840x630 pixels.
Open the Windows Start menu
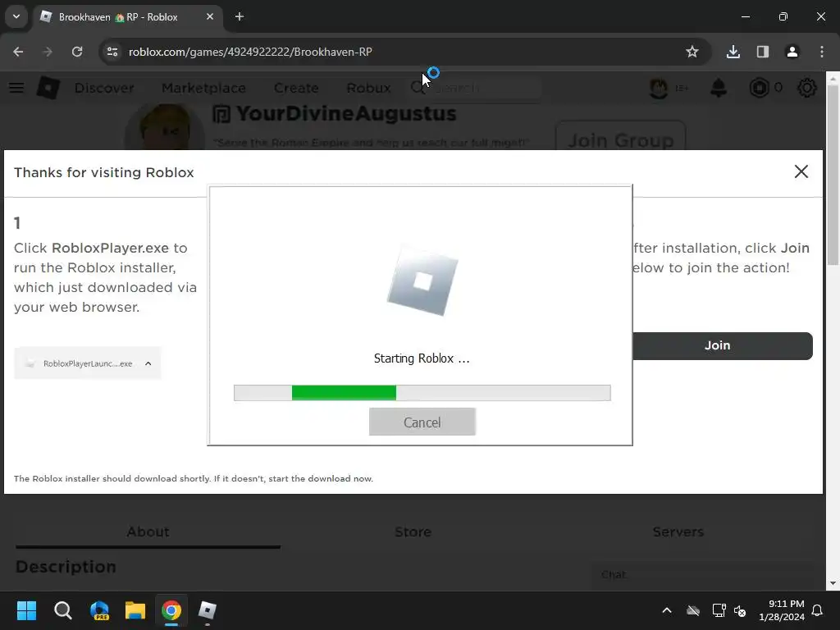point(26,610)
